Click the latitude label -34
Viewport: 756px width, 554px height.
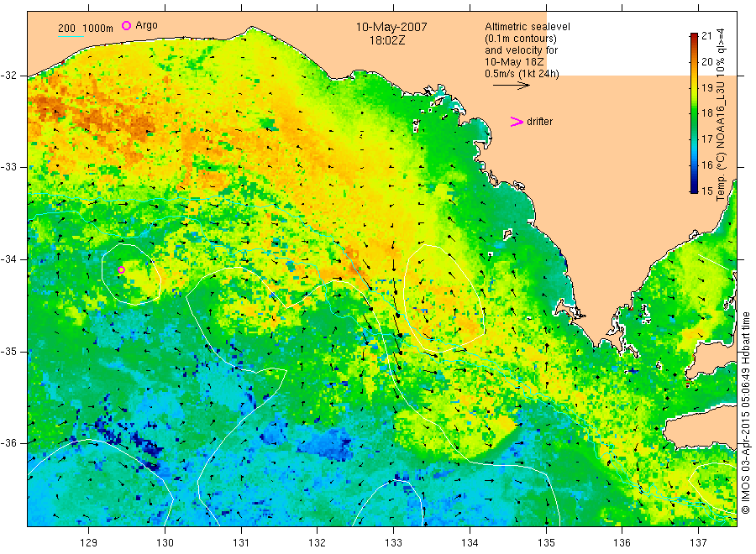8,259
